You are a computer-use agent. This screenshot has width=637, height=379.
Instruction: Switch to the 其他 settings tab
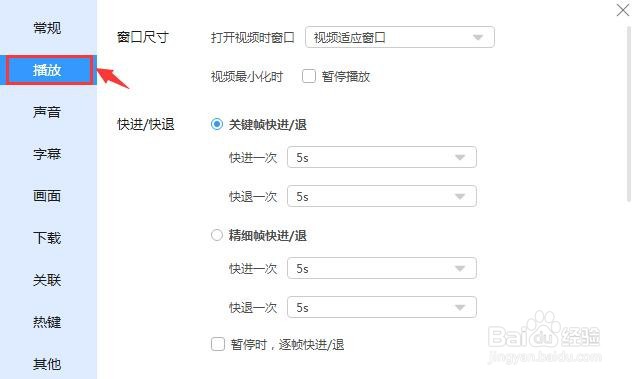click(x=47, y=364)
